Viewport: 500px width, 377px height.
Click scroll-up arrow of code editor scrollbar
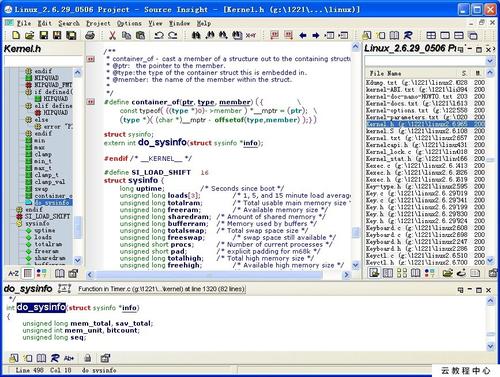pos(355,47)
